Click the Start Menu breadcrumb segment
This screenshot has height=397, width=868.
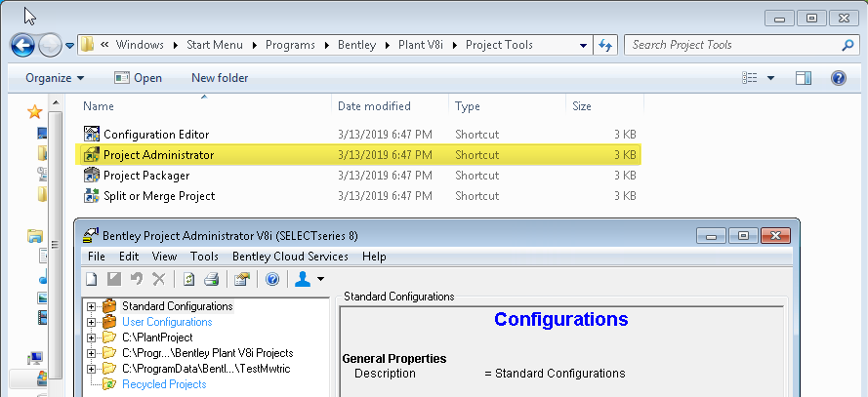(215, 45)
